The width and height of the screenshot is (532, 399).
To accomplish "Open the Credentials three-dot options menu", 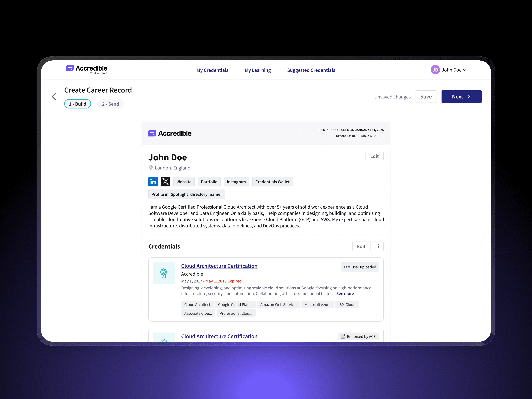I will 378,246.
